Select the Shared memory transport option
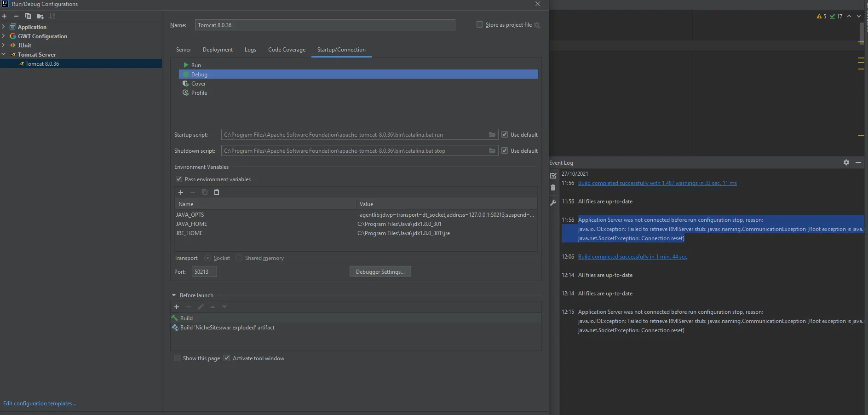This screenshot has height=415, width=868. click(239, 258)
